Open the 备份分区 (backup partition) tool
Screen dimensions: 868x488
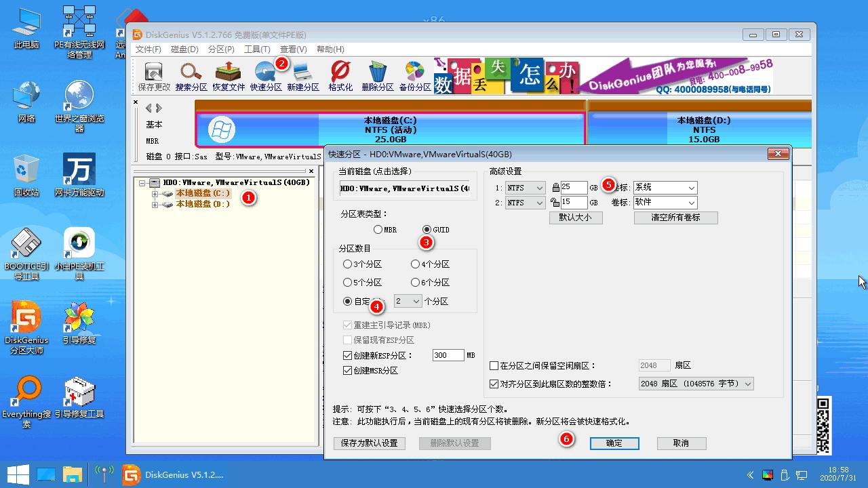[414, 75]
